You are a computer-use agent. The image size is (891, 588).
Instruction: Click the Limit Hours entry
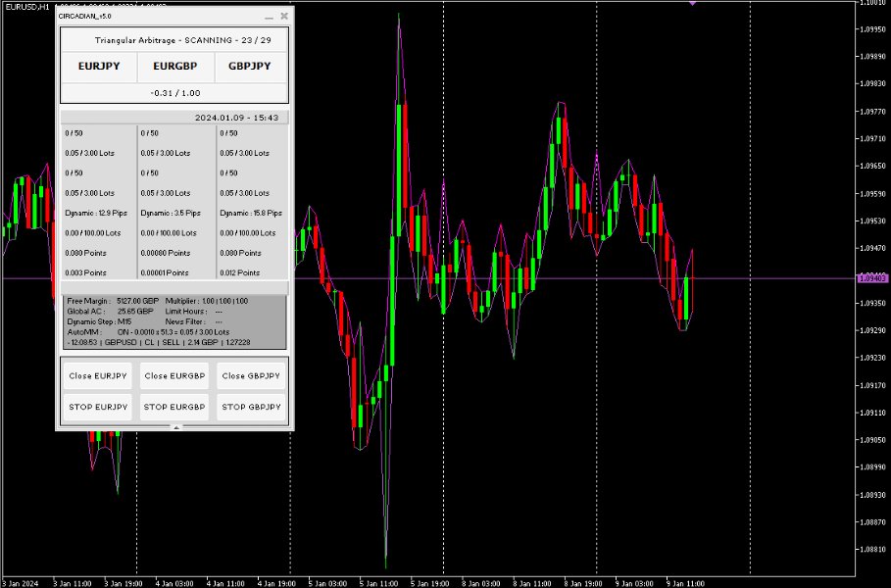(x=194, y=312)
